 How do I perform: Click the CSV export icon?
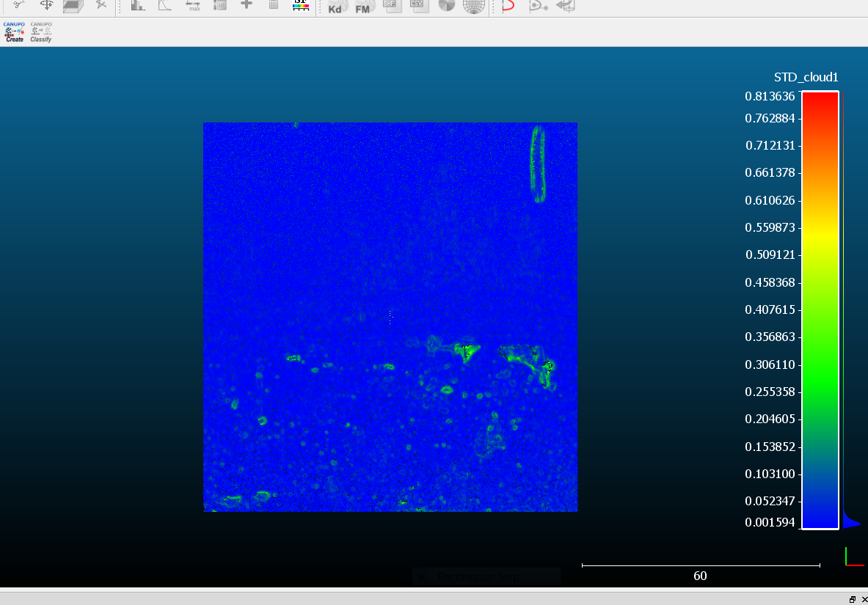pyautogui.click(x=417, y=6)
